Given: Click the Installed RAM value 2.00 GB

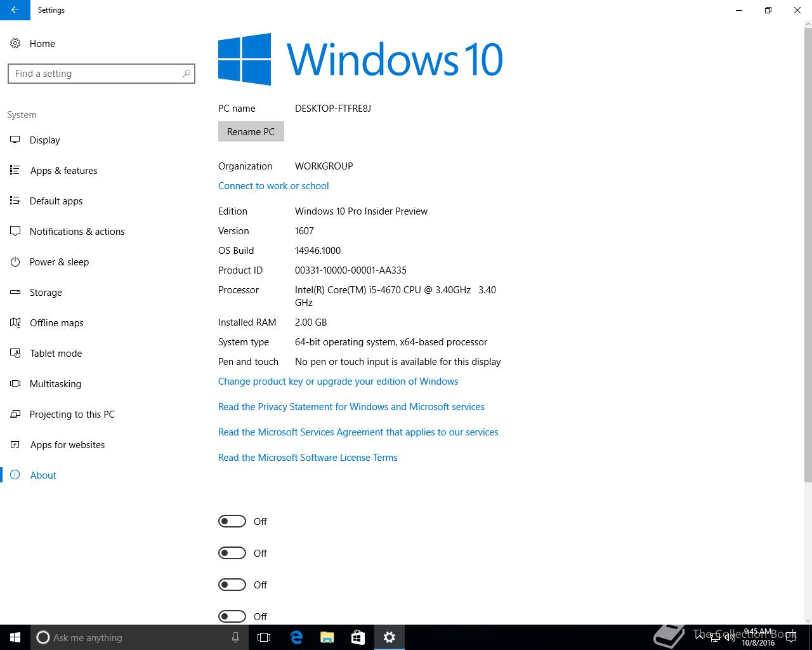Looking at the screenshot, I should [311, 322].
